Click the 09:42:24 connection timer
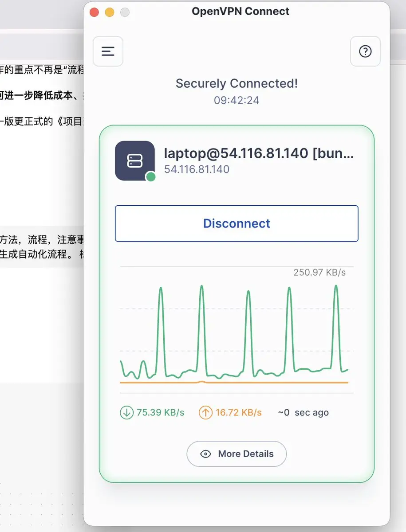This screenshot has height=532, width=406. 237,100
